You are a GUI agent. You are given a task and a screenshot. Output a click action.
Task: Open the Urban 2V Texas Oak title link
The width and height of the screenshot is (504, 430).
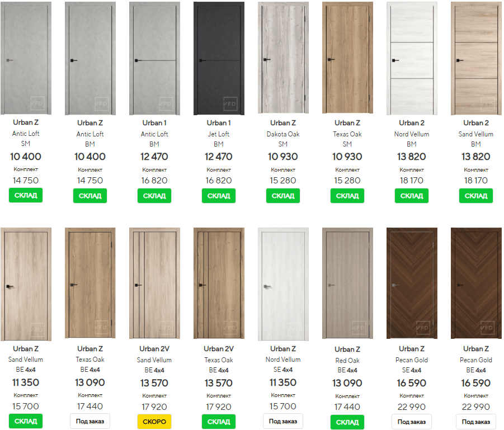(x=219, y=349)
